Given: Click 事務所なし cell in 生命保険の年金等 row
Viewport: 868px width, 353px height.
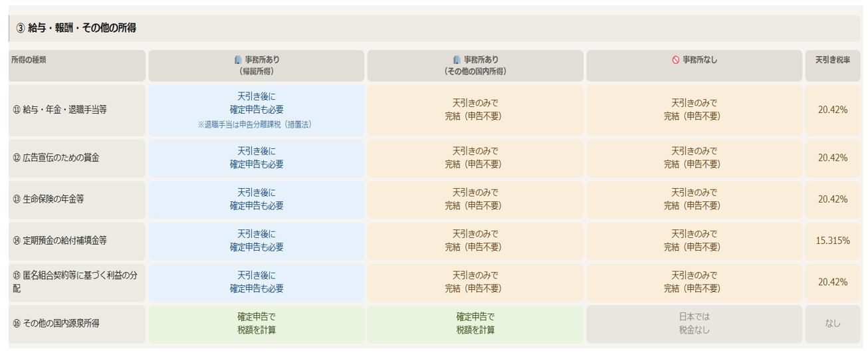Looking at the screenshot, I should (x=694, y=199).
